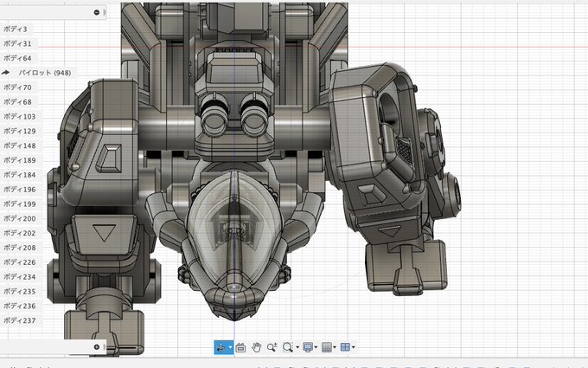
Task: Select ボディ237 in the browser list
Action: pos(20,320)
